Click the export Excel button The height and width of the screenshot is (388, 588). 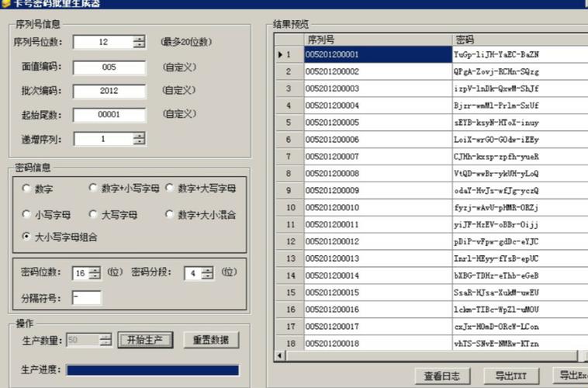pos(571,376)
